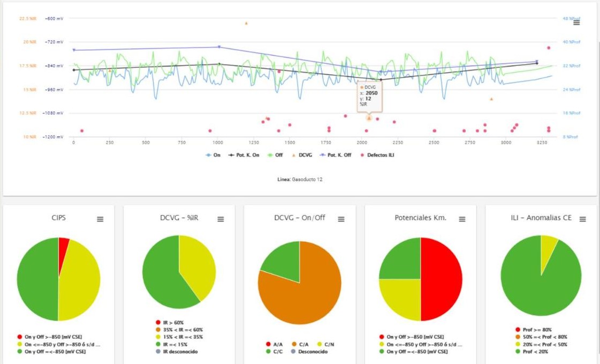Open the DCVG - On/Off chart menu

pyautogui.click(x=341, y=219)
